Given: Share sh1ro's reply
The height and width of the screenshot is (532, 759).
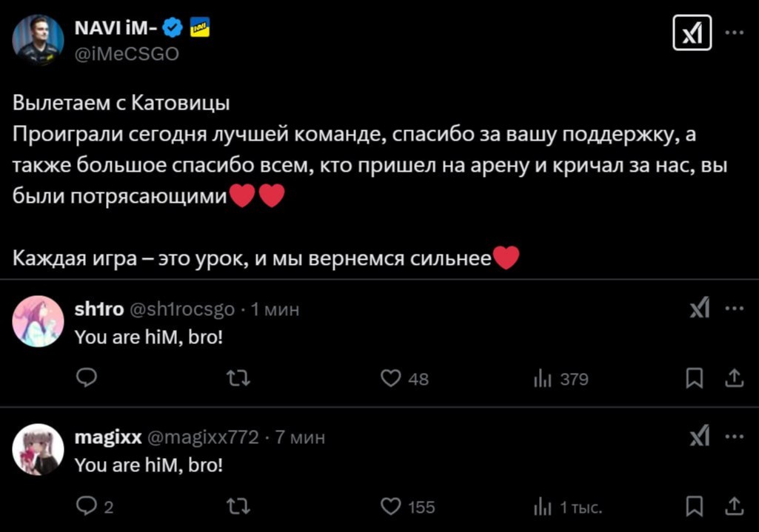Looking at the screenshot, I should (x=734, y=379).
